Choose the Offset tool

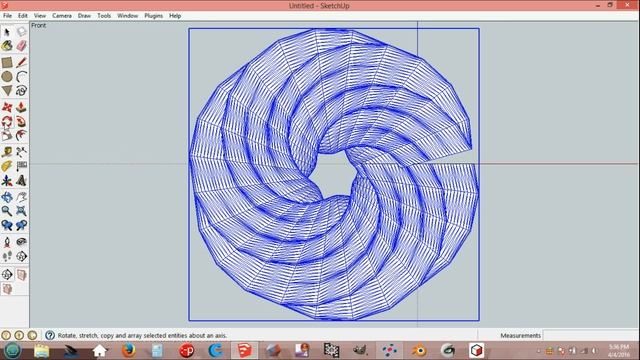pyautogui.click(x=22, y=136)
